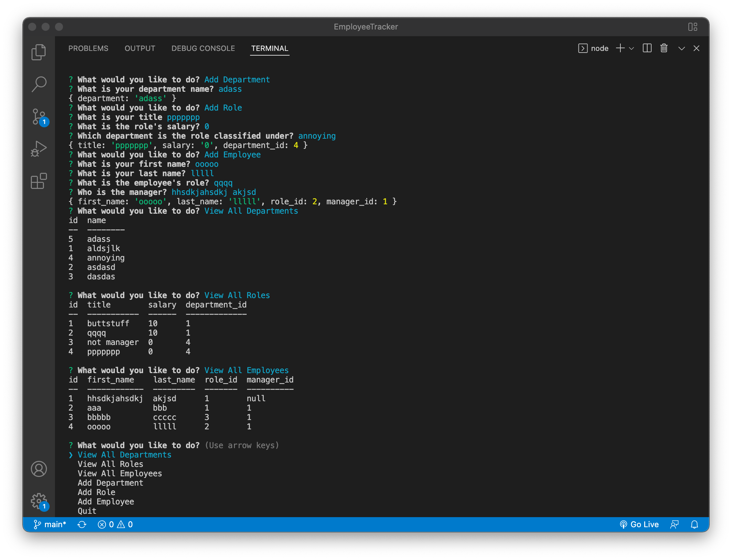This screenshot has height=560, width=732.
Task: Start Go Live server
Action: point(640,524)
